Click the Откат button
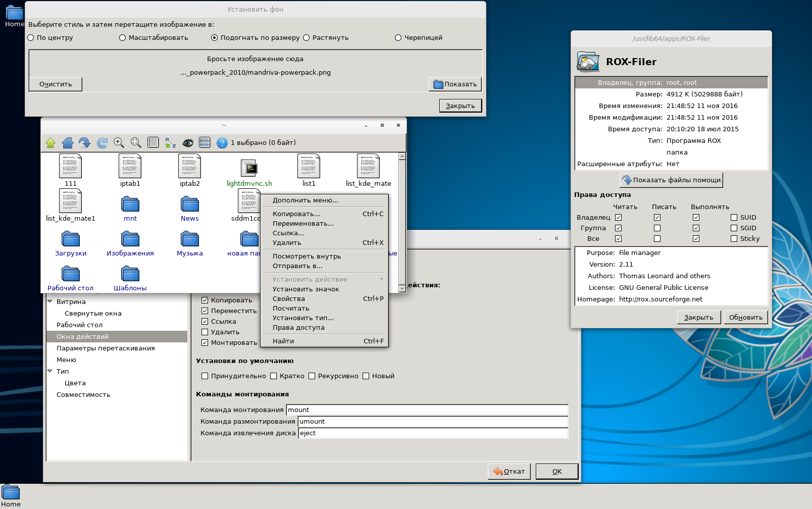This screenshot has height=509, width=812. point(509,472)
